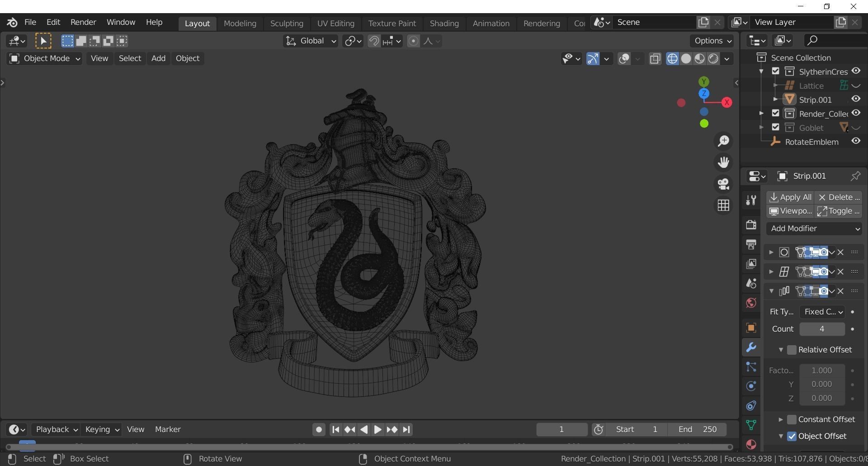This screenshot has width=868, height=466.
Task: Open the World properties tab
Action: point(751,303)
